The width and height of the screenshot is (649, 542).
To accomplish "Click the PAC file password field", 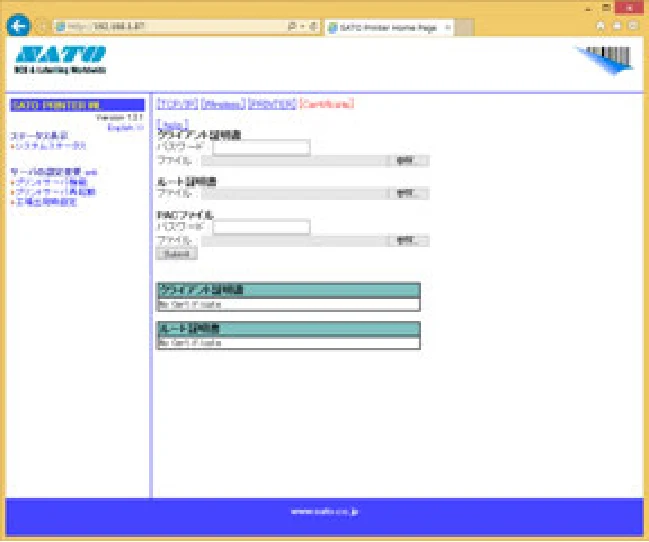I will click(x=261, y=227).
